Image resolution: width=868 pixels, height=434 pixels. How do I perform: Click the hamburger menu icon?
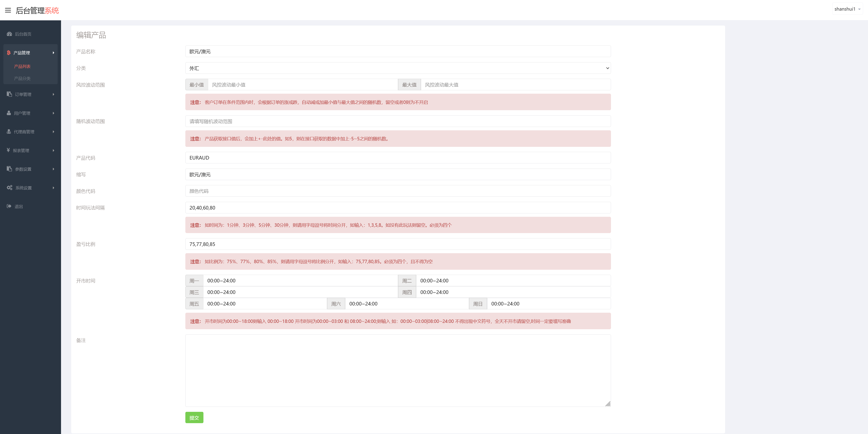8,10
